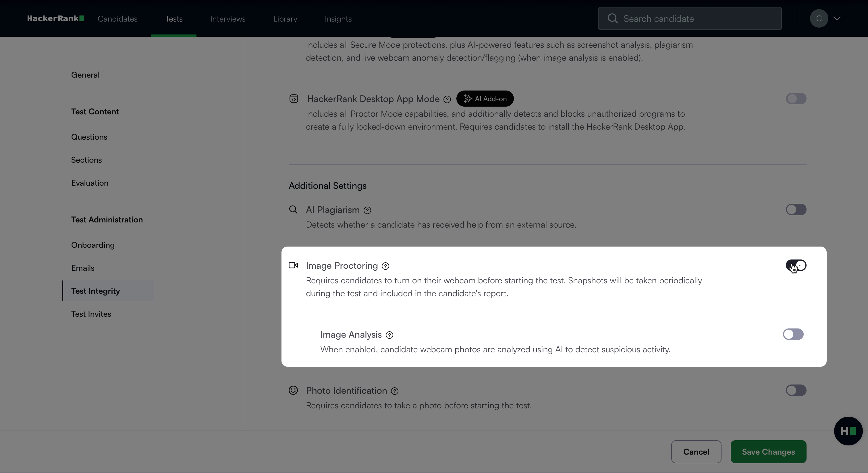Click into the Search candidate field
The width and height of the screenshot is (868, 473).
tap(690, 19)
